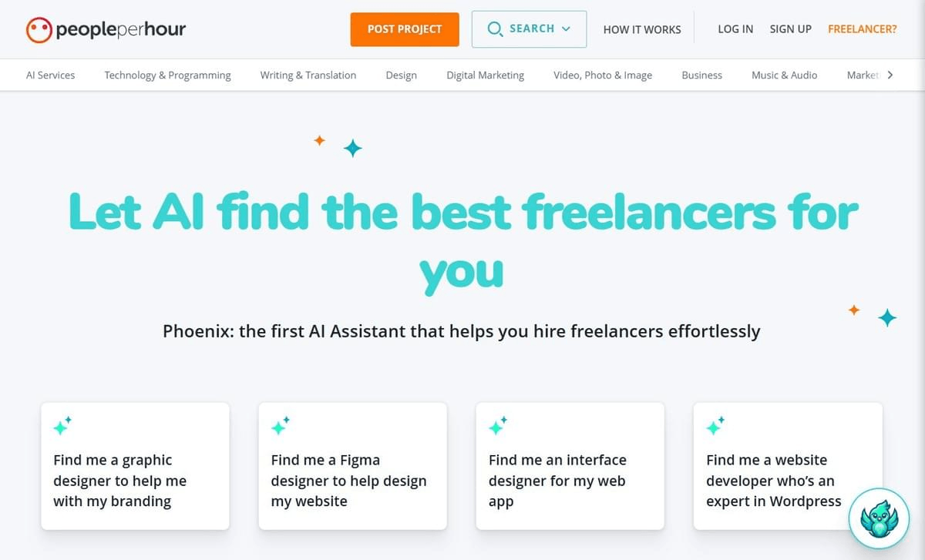Open the AI Services category

point(51,75)
